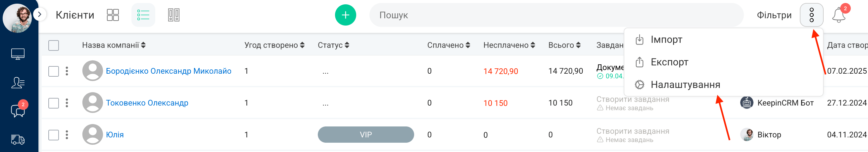
Task: Open the chat messages in sidebar
Action: [18, 110]
